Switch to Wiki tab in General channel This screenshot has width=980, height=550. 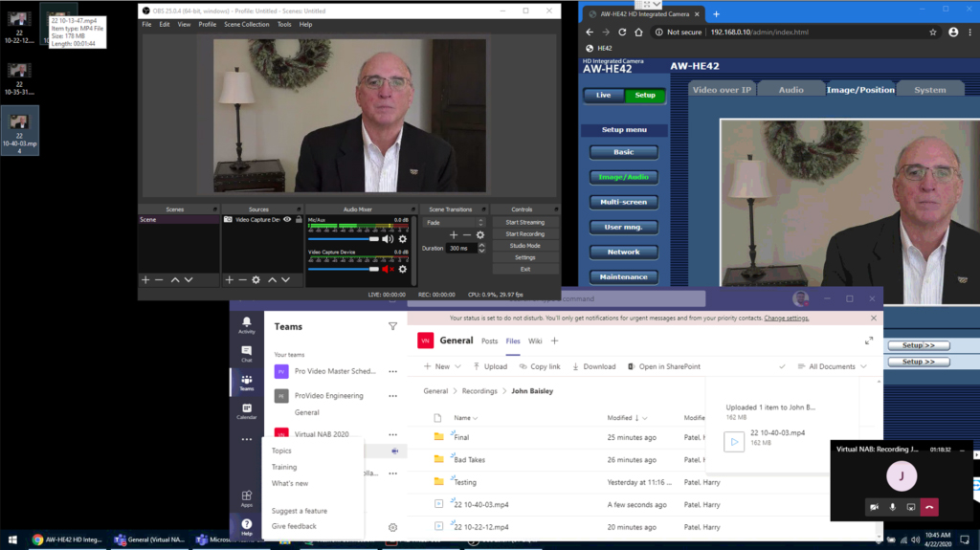click(x=535, y=341)
